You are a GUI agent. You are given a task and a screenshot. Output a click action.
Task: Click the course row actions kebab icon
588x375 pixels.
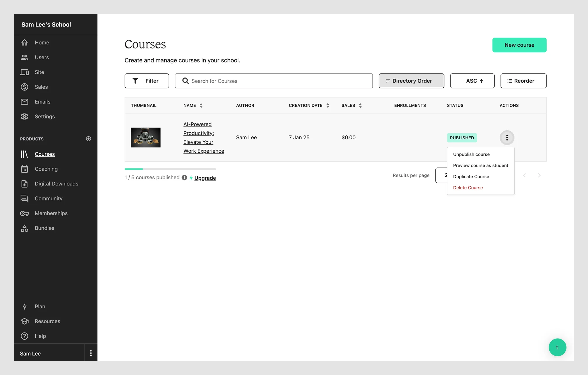pyautogui.click(x=507, y=138)
